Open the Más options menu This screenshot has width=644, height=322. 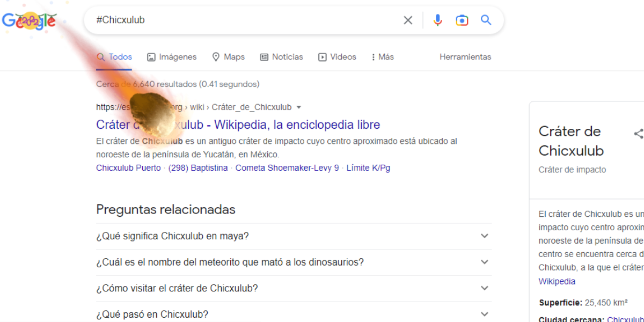383,57
